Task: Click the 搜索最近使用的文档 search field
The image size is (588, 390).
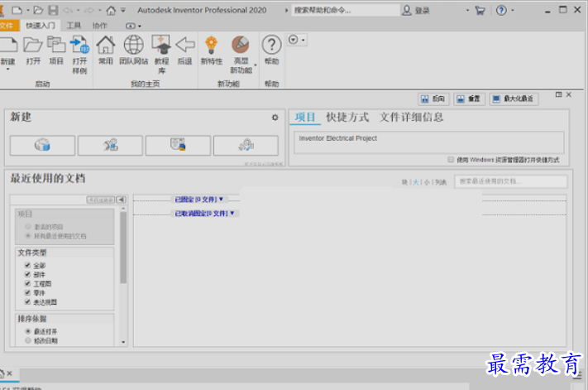Action: [511, 181]
